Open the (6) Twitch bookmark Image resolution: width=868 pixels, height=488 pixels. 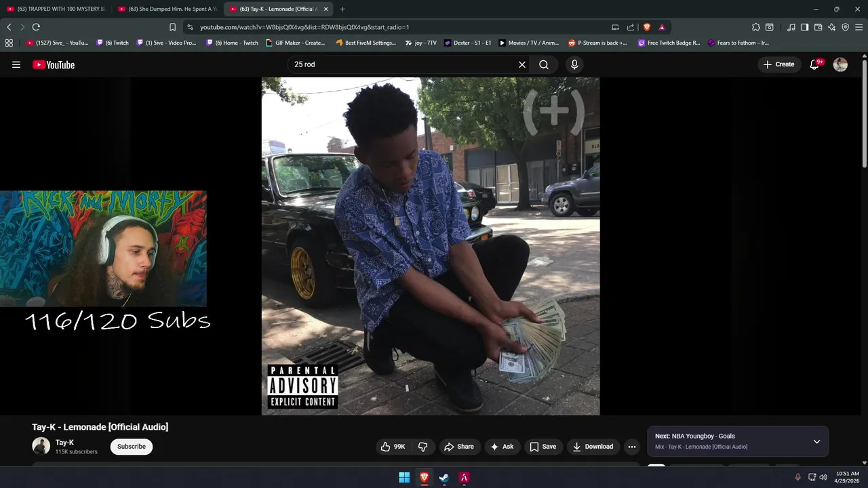pos(113,43)
